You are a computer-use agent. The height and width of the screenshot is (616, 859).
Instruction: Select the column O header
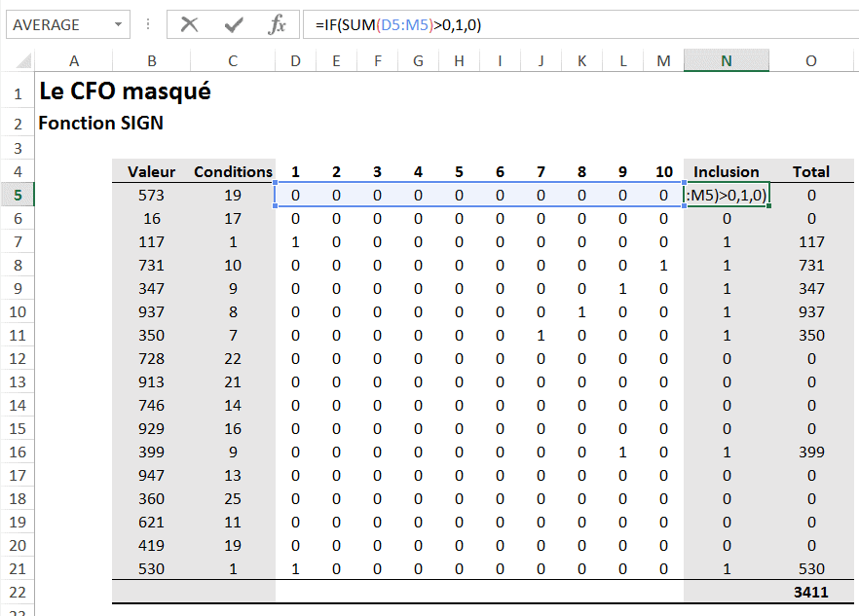click(x=810, y=61)
